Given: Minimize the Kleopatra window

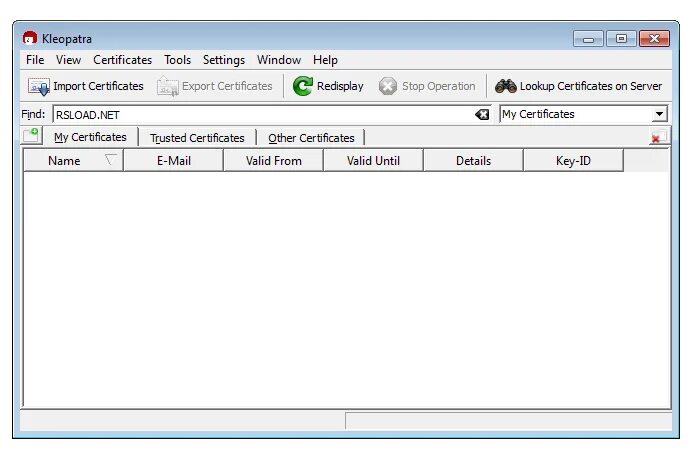Looking at the screenshot, I should pyautogui.click(x=588, y=39).
